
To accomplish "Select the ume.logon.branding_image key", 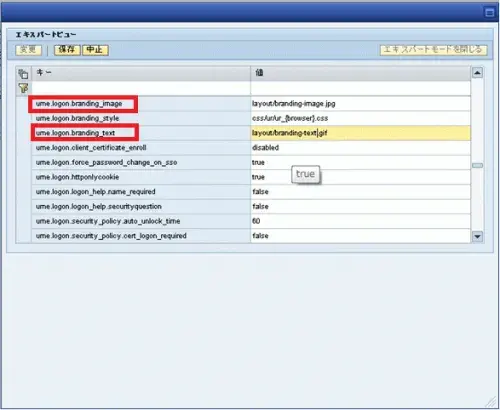I will [79, 104].
